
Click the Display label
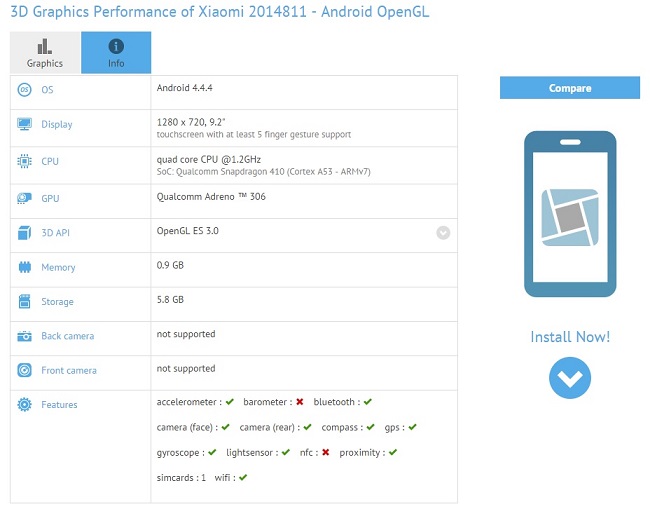coord(57,124)
